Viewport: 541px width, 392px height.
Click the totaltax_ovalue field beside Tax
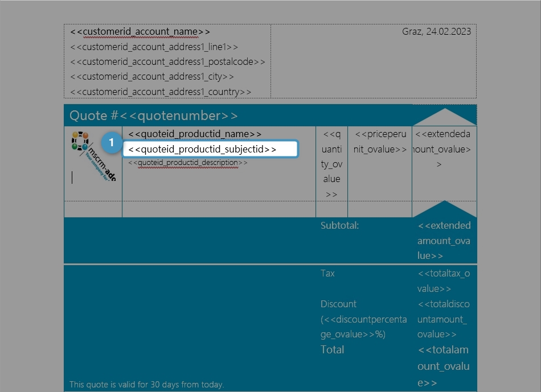[x=445, y=280]
